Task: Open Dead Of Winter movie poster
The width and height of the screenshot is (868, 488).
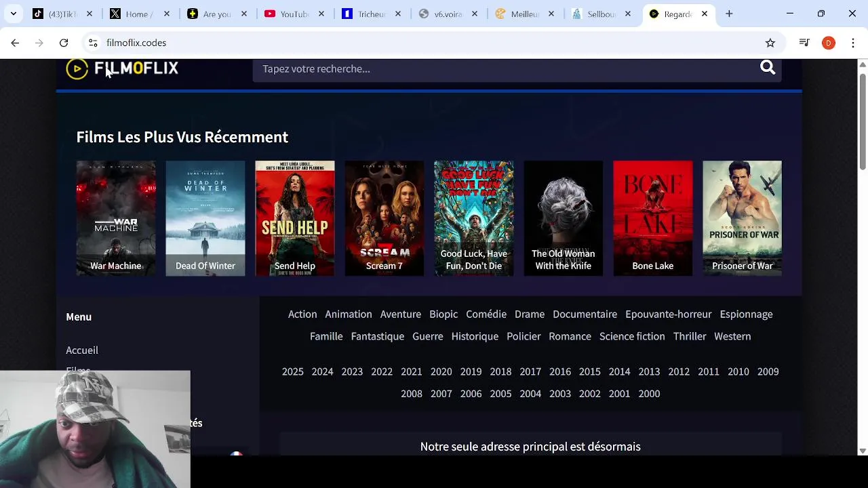Action: click(205, 218)
